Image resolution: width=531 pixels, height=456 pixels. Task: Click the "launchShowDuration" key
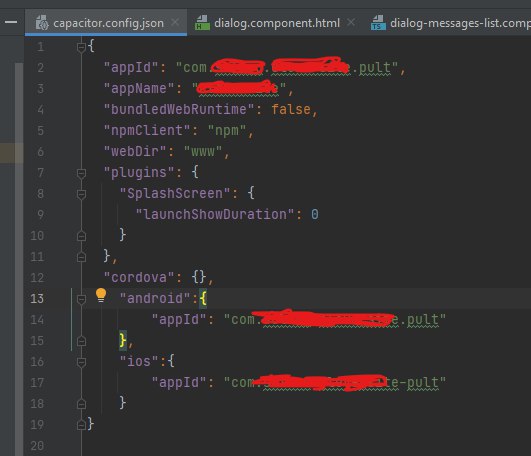tap(215, 215)
